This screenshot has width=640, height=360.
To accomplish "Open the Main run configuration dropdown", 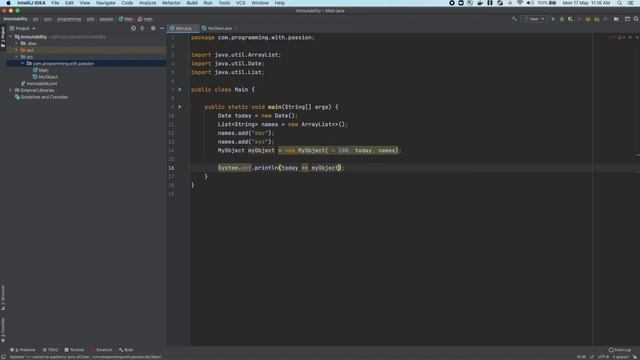I will pyautogui.click(x=534, y=19).
